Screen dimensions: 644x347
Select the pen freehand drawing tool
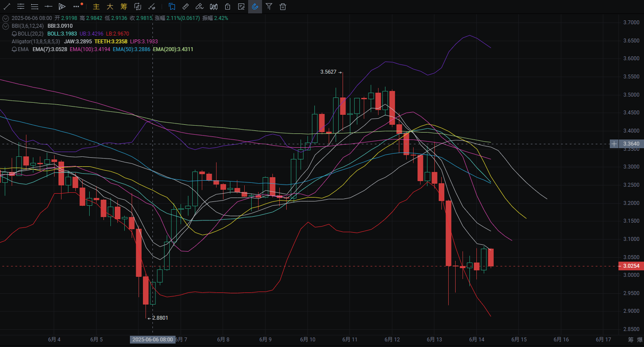[199, 6]
